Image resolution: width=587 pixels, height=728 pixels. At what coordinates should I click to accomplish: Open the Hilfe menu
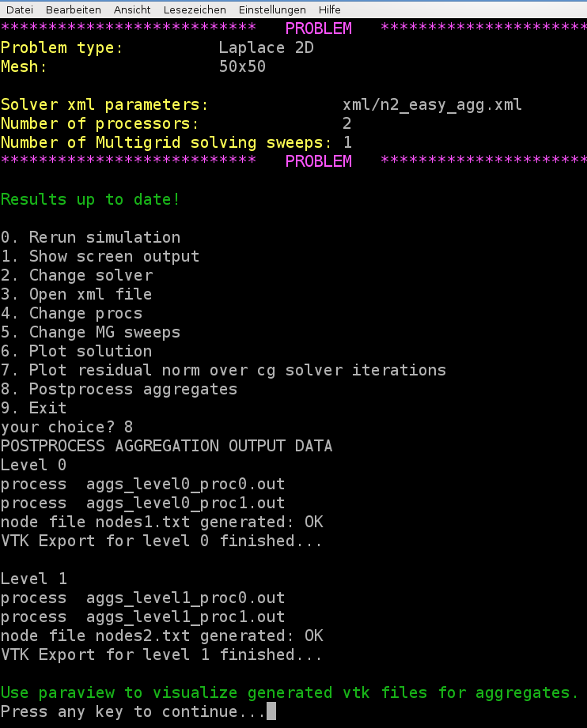[330, 9]
